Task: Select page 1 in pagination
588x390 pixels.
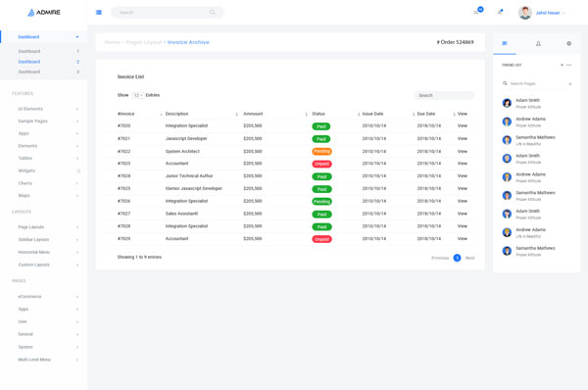Action: [x=457, y=258]
